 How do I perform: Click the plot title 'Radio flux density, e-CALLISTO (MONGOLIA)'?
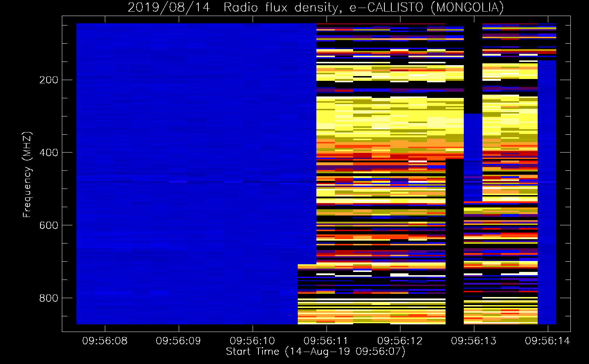tap(363, 8)
